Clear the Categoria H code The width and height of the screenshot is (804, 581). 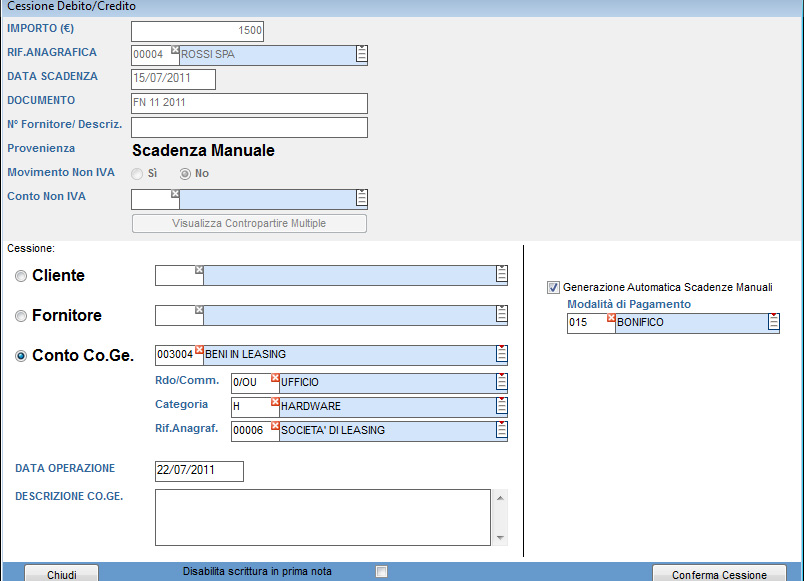[x=275, y=401]
